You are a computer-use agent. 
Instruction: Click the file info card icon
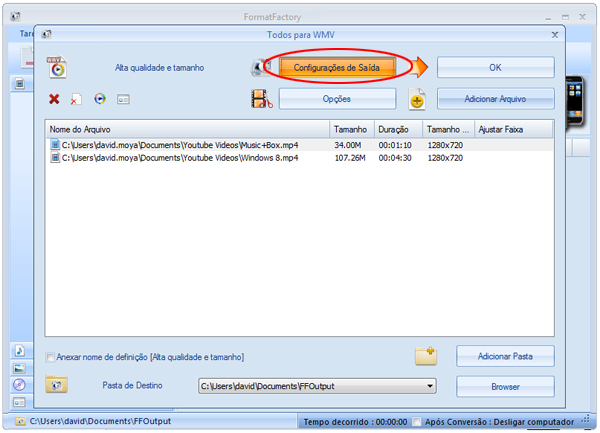(x=124, y=99)
